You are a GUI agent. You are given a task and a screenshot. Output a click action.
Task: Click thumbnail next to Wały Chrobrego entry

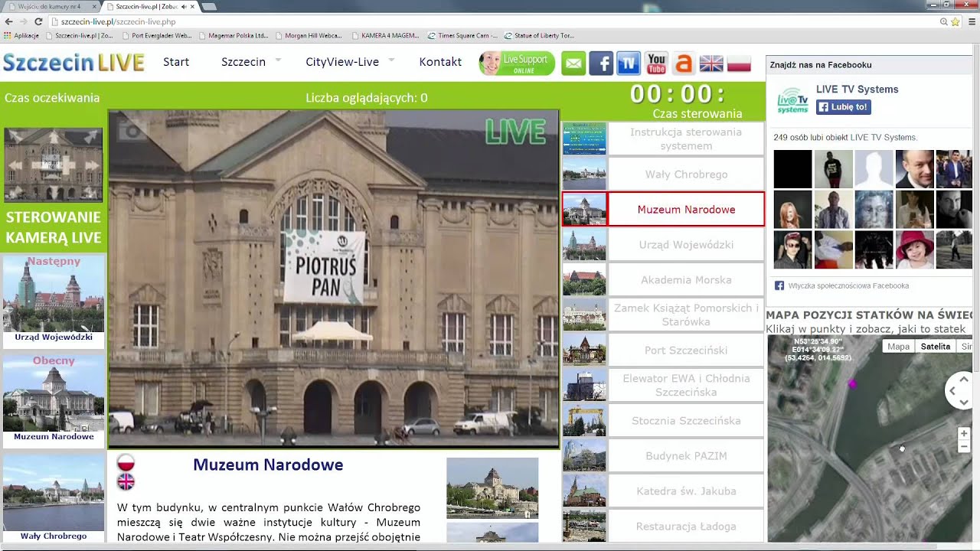(x=584, y=174)
